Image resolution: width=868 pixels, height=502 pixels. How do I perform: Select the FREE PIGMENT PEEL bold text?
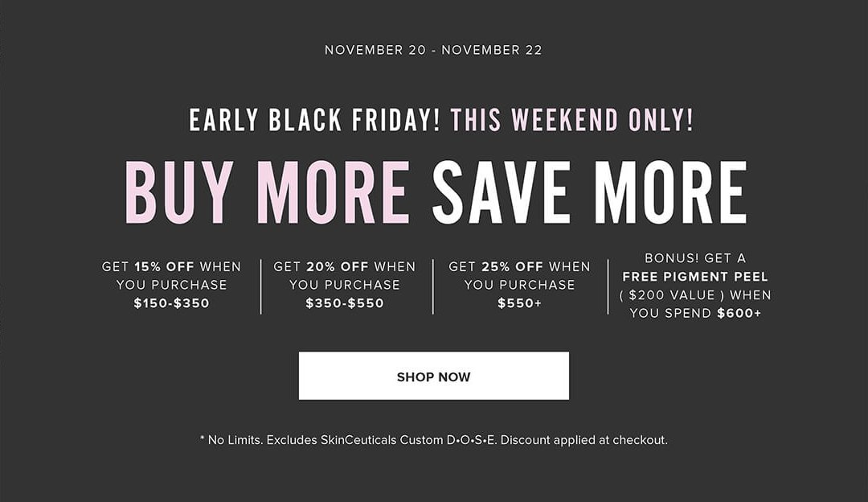[695, 277]
